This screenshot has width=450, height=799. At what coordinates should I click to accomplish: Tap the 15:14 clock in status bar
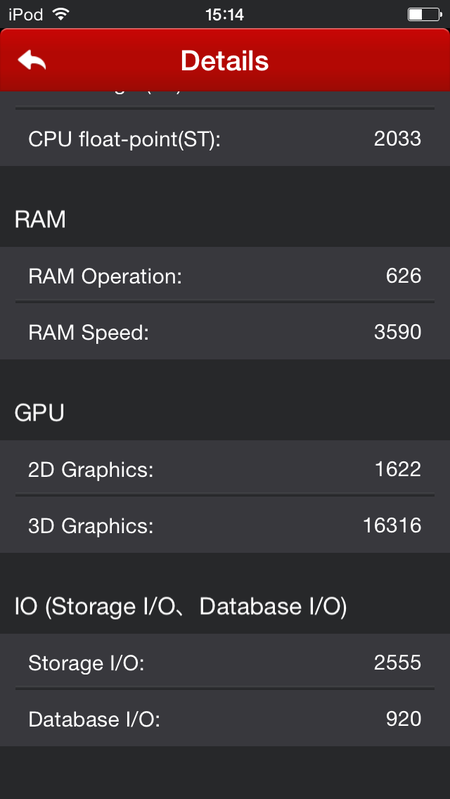(225, 15)
